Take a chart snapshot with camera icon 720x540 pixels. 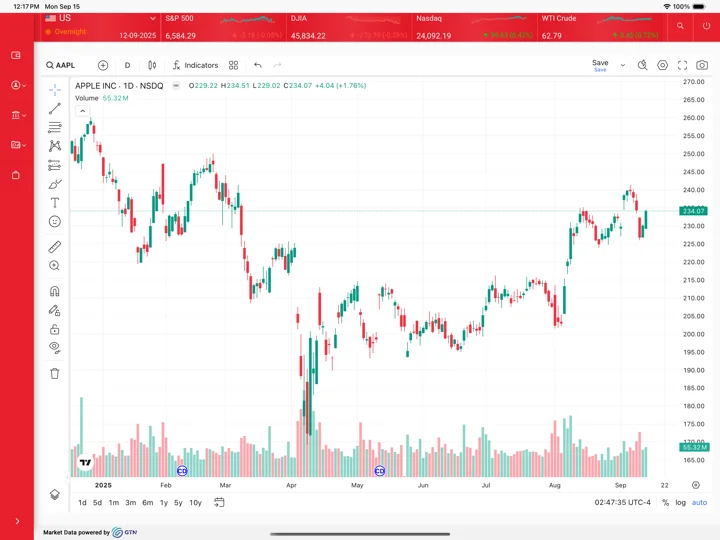[702, 65]
